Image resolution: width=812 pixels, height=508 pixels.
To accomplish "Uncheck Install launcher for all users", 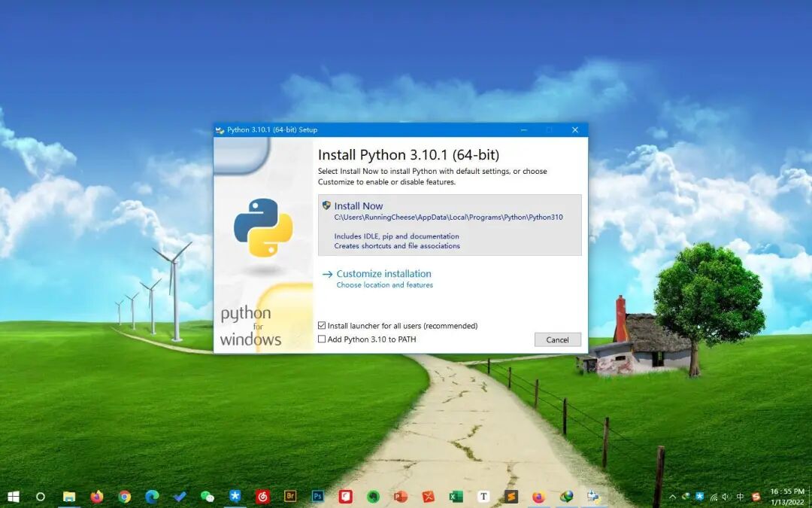I will pos(322,326).
